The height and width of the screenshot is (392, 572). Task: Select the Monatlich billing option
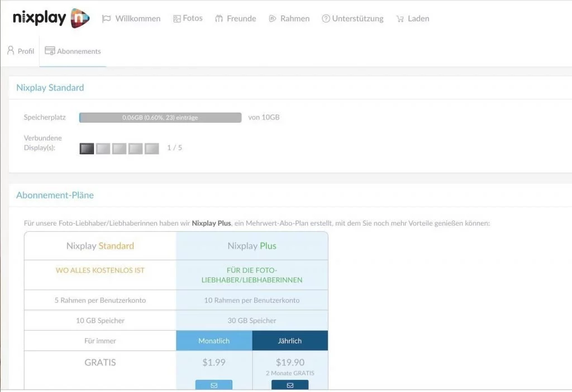[x=214, y=341]
